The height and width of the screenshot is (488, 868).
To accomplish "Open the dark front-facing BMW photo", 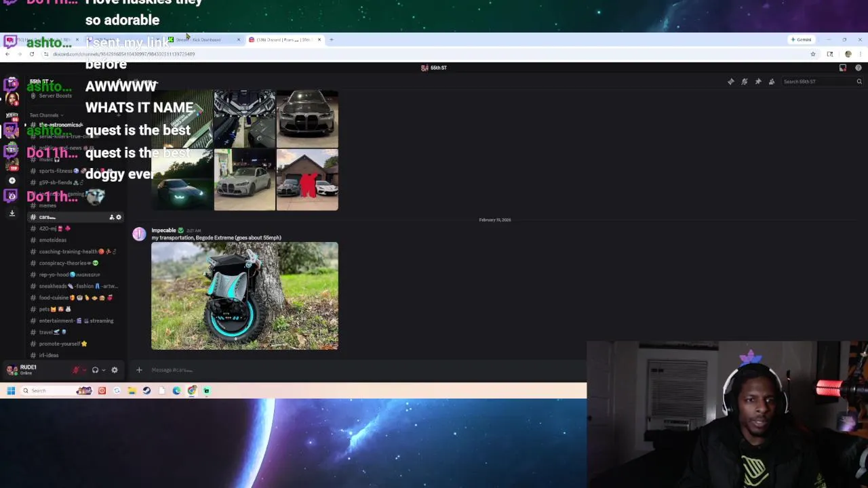I will pos(307,119).
